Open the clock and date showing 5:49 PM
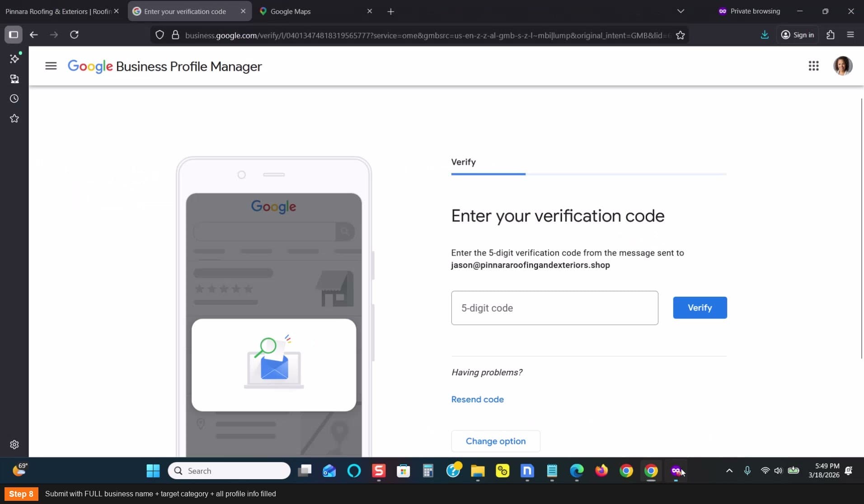Screen dimensions: 864x504 [824, 471]
